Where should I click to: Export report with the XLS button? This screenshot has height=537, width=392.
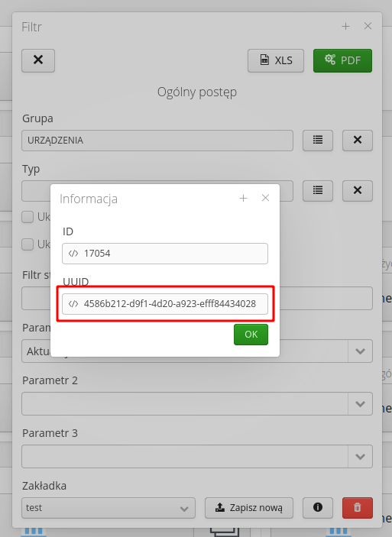click(276, 60)
